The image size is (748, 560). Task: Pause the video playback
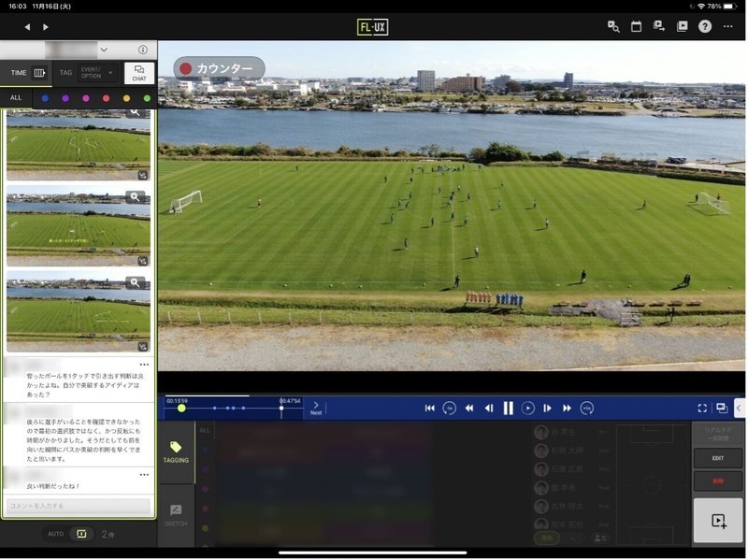point(509,409)
